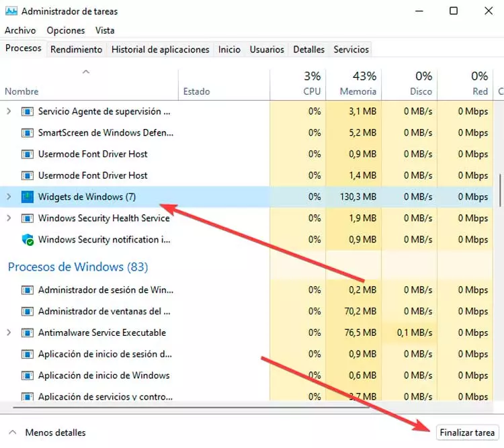Click icon of Widgets de Windows process
This screenshot has width=504, height=448.
[28, 197]
